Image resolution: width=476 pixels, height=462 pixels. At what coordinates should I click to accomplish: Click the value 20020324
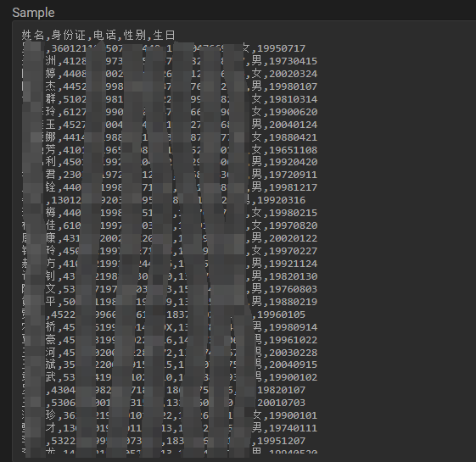294,74
